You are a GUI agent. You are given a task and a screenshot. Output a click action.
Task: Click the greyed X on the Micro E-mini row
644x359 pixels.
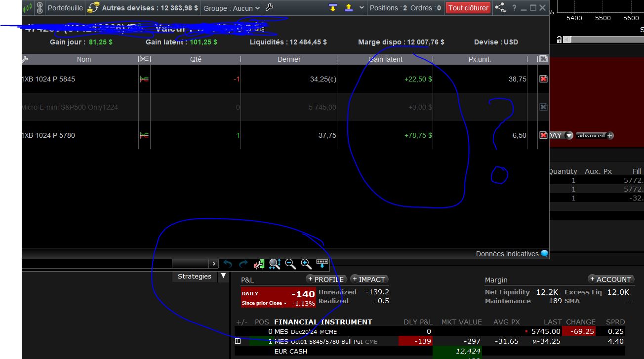pos(543,107)
